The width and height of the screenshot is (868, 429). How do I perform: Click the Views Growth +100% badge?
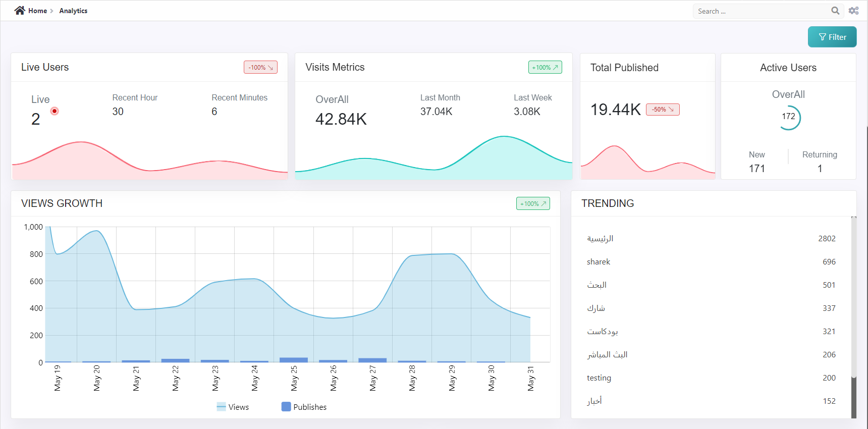(x=533, y=203)
